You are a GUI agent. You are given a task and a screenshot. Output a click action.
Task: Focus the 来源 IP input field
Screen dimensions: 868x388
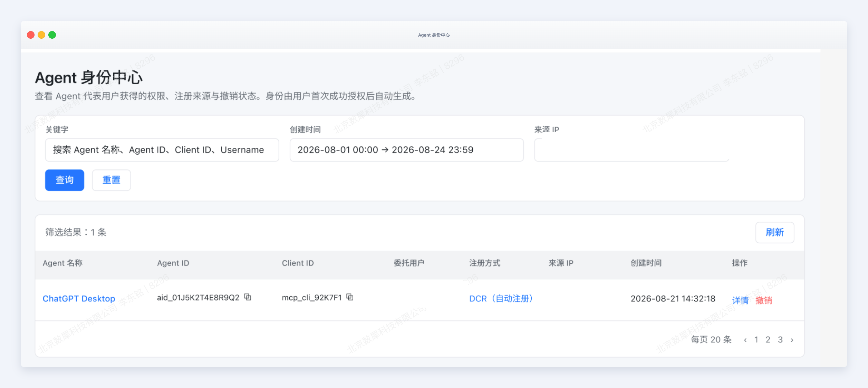631,150
